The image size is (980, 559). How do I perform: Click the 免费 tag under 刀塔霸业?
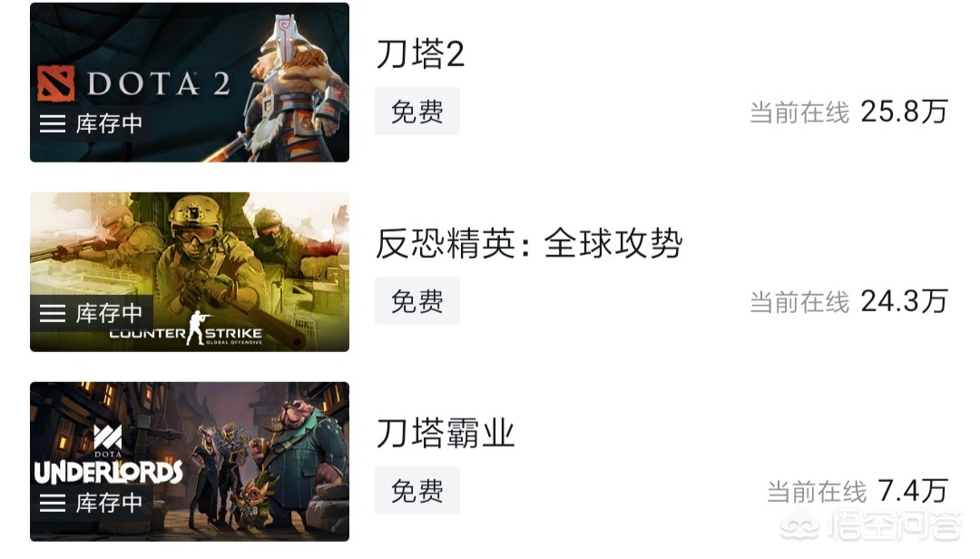[417, 490]
